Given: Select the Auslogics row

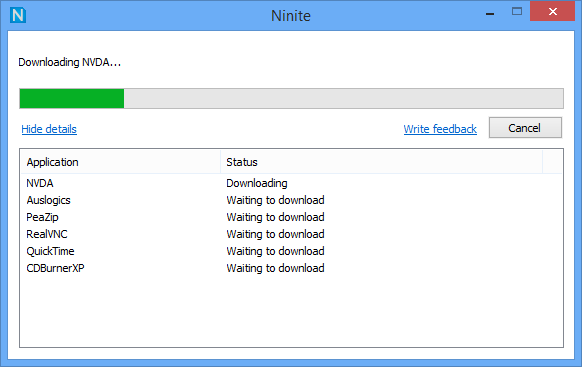Looking at the screenshot, I should [x=291, y=200].
